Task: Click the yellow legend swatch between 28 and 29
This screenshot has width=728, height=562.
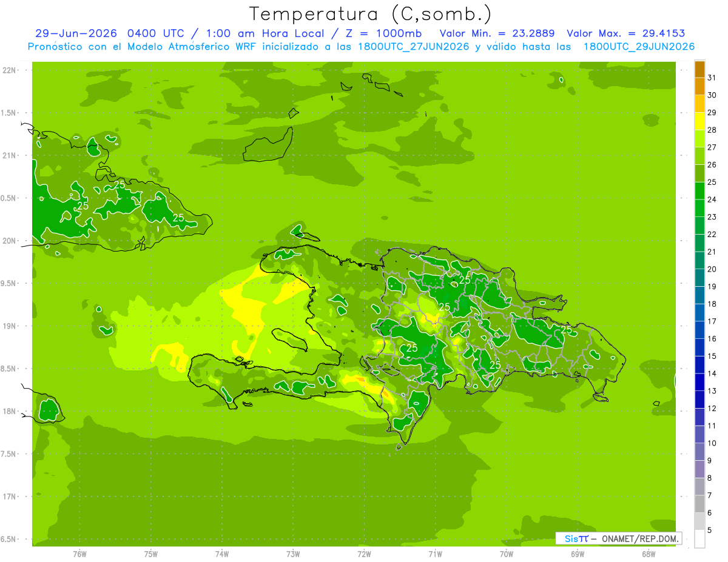Action: [699, 121]
